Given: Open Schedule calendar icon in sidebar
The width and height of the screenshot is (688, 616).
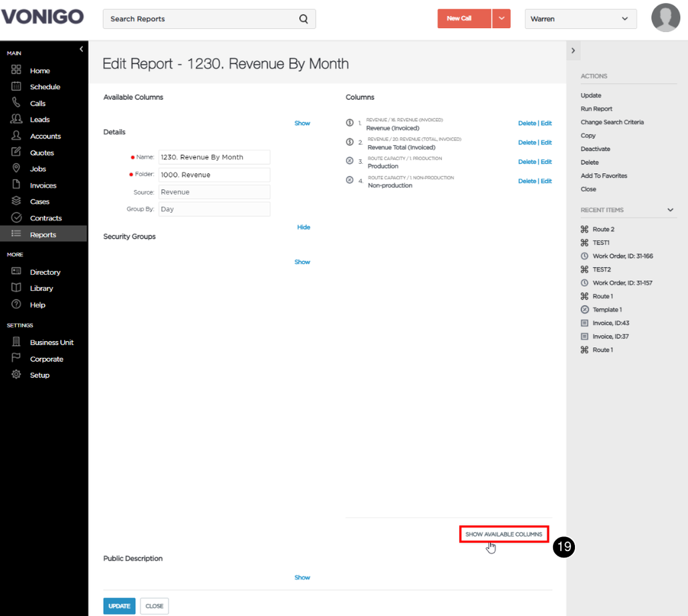Looking at the screenshot, I should pyautogui.click(x=16, y=86).
